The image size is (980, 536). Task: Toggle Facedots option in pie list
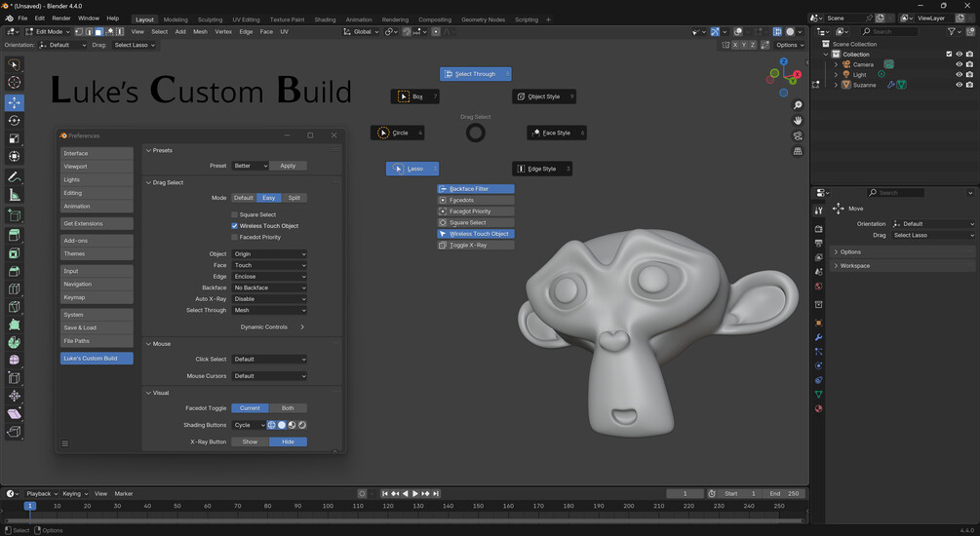coord(476,200)
